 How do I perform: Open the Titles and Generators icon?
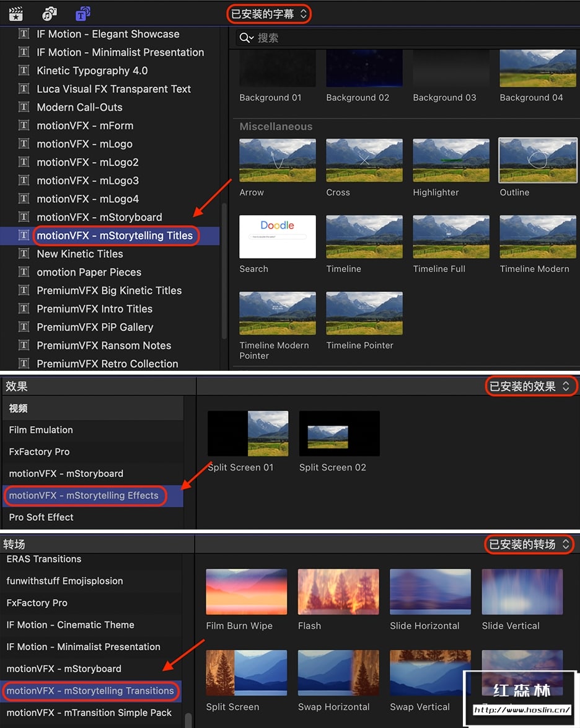[82, 14]
